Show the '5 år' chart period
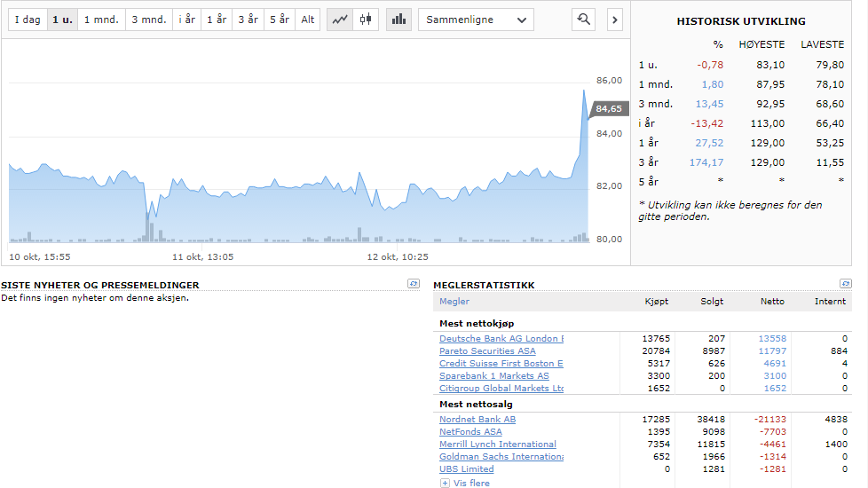 coord(280,20)
